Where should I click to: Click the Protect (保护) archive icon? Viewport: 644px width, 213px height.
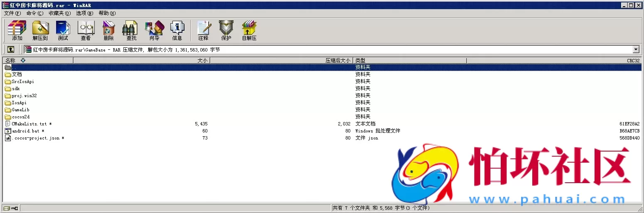pos(226,31)
